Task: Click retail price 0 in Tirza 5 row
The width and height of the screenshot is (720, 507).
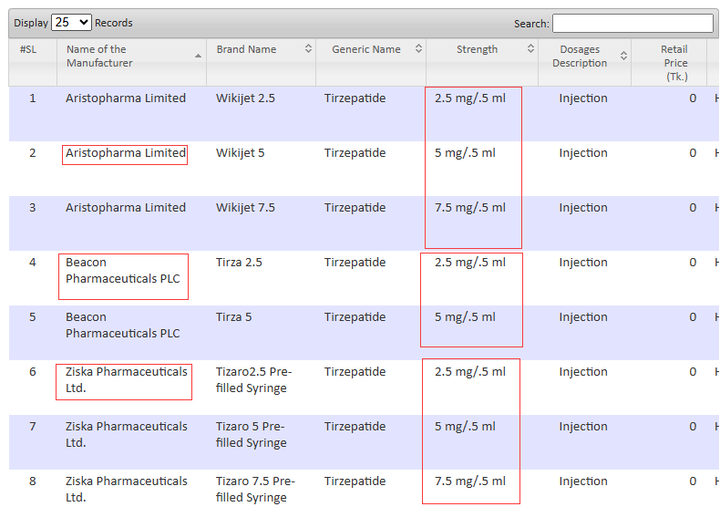Action: pyautogui.click(x=693, y=317)
